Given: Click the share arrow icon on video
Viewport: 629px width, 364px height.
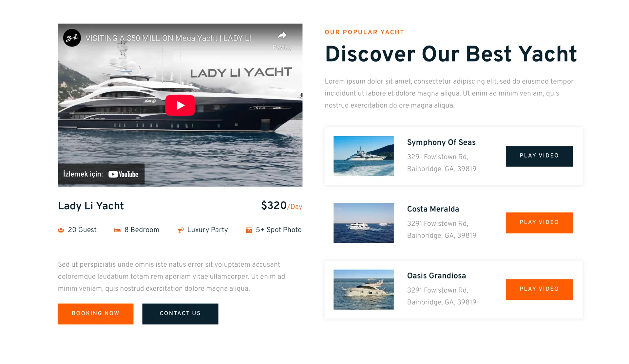Looking at the screenshot, I should click(282, 35).
